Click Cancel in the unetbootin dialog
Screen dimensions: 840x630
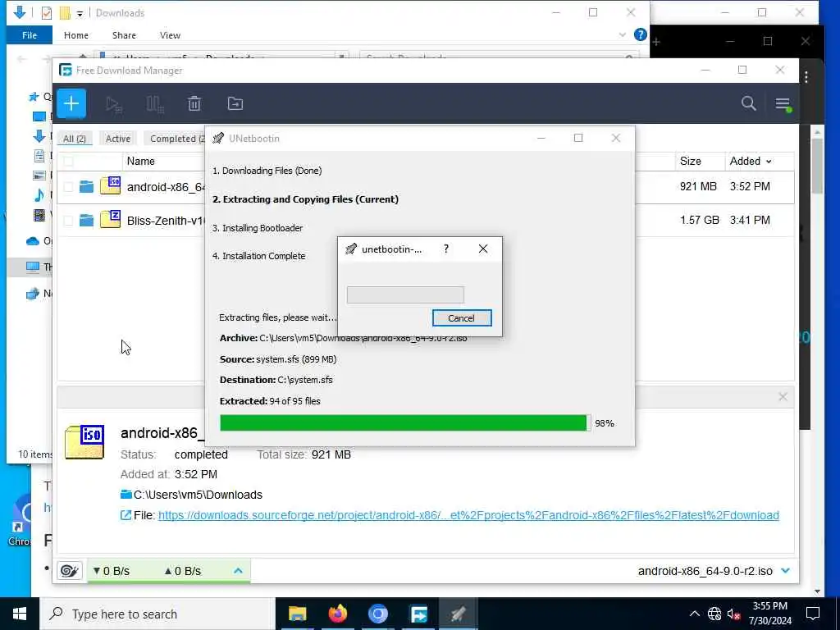(461, 317)
